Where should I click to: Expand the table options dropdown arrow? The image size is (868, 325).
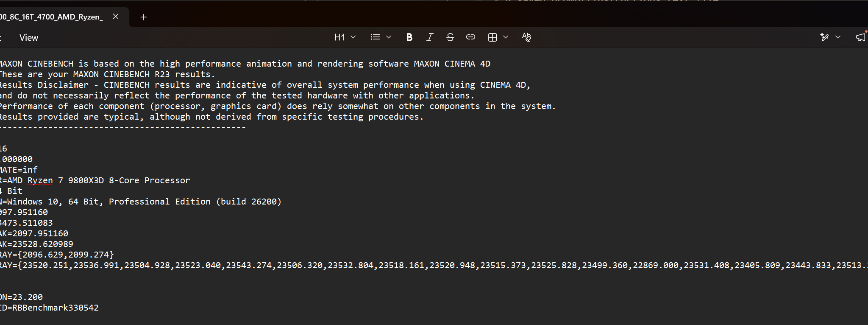(x=506, y=37)
